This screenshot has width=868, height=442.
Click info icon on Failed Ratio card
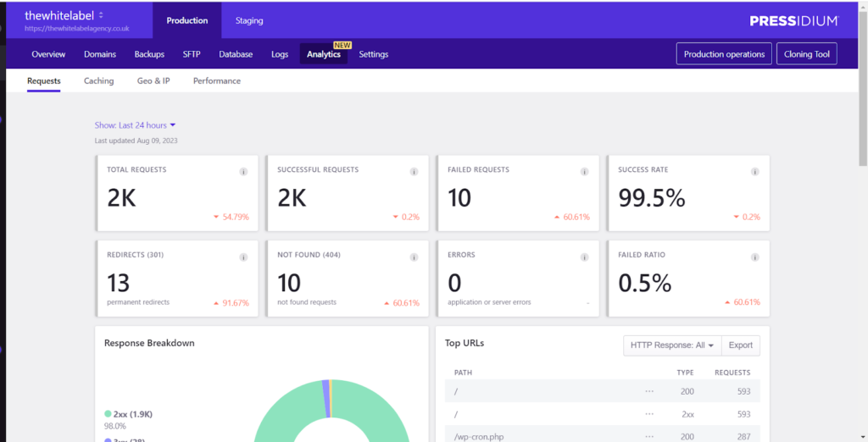754,257
